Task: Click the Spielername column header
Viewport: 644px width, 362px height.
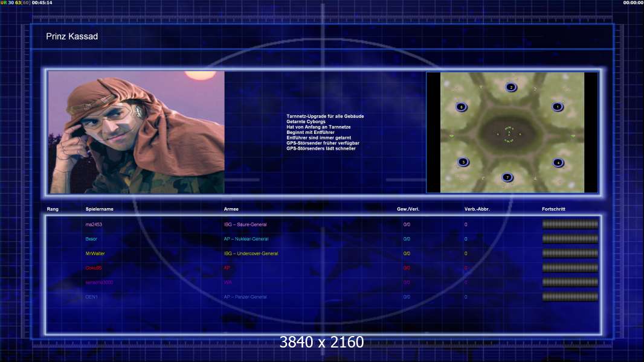Action: [100, 209]
